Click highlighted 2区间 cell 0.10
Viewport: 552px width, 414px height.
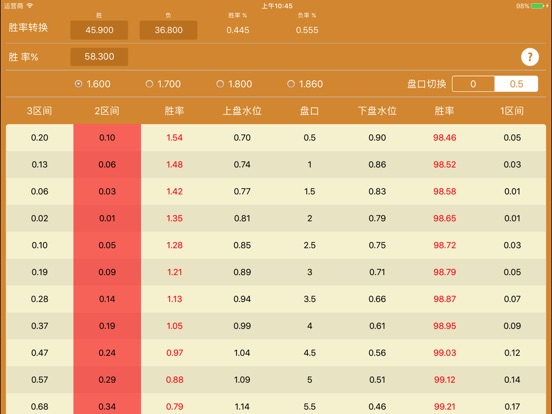click(x=107, y=138)
